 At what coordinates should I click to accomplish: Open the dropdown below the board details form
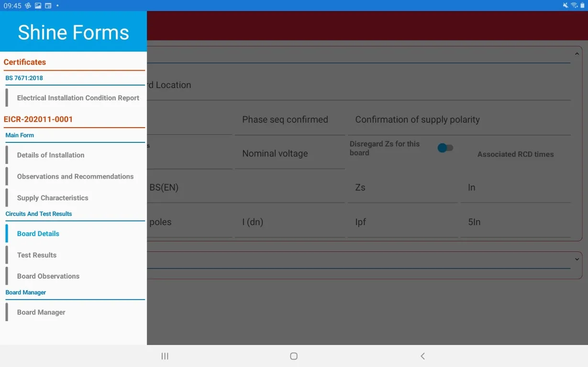pyautogui.click(x=576, y=259)
